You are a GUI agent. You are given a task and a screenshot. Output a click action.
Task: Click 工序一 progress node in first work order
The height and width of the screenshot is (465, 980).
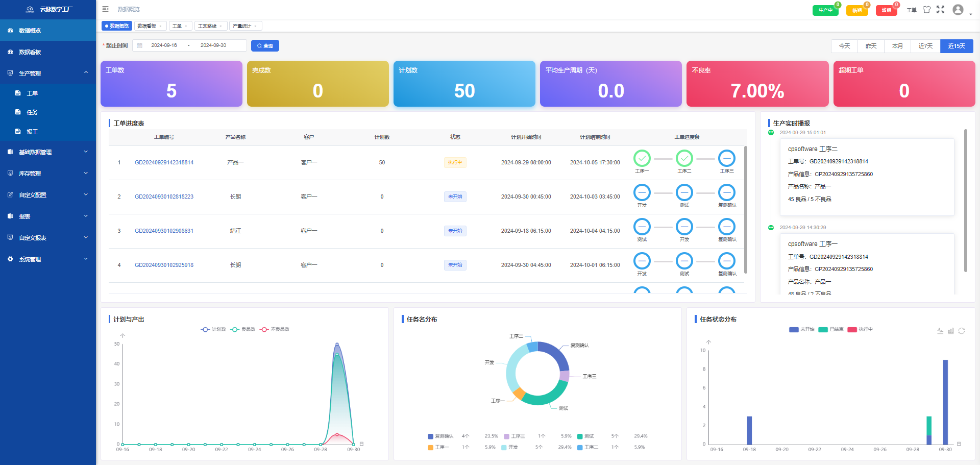[642, 159]
